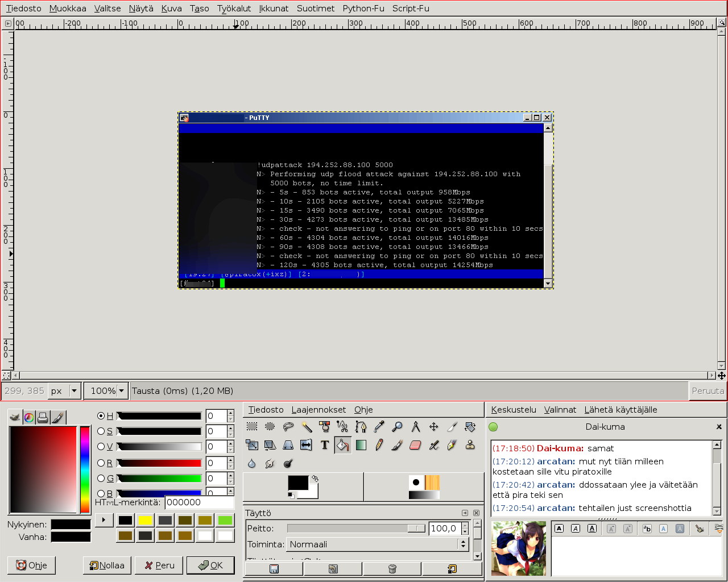Choose the Fuzzy Select magic wand tool
The height and width of the screenshot is (582, 728).
pos(307,427)
